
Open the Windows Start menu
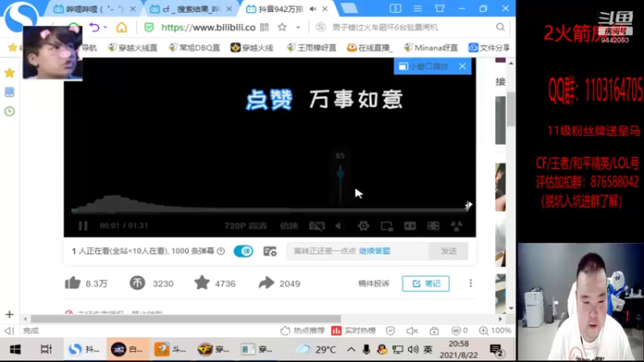tap(15, 349)
